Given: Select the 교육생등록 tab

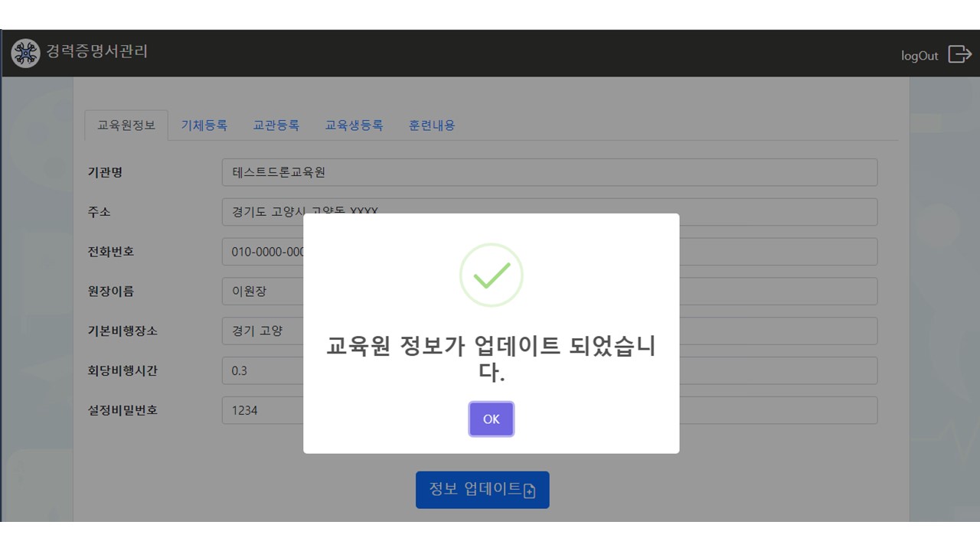Looking at the screenshot, I should coord(354,126).
